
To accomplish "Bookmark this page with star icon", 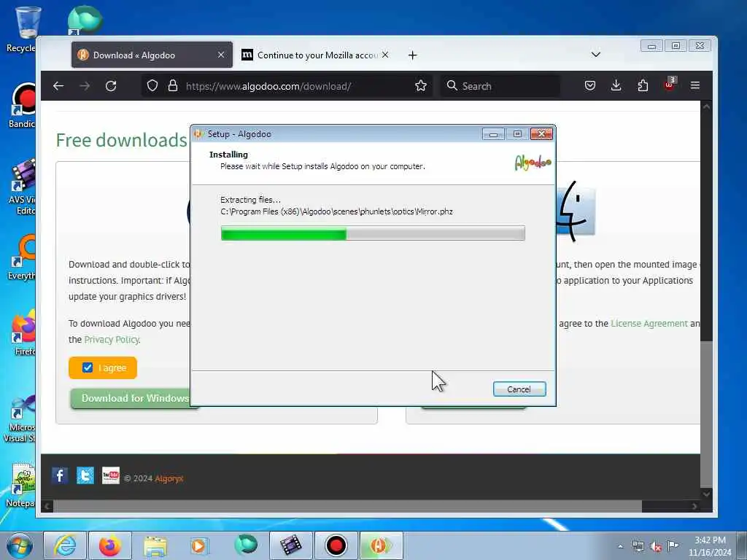I will coord(421,86).
